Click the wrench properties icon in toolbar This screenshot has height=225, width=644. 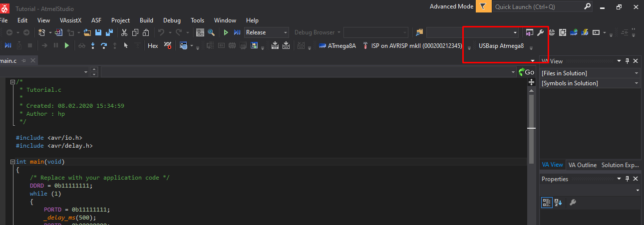tap(540, 32)
